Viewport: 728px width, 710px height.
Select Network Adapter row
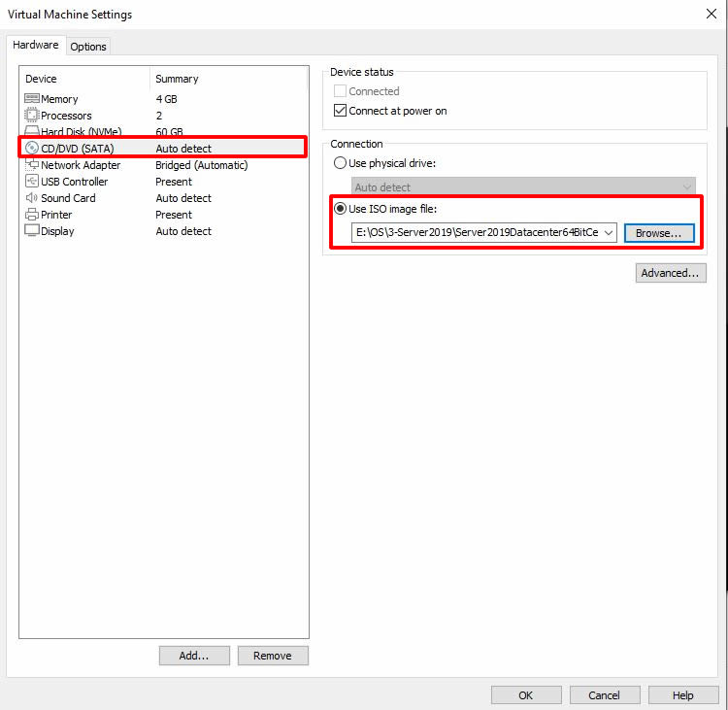[163, 165]
